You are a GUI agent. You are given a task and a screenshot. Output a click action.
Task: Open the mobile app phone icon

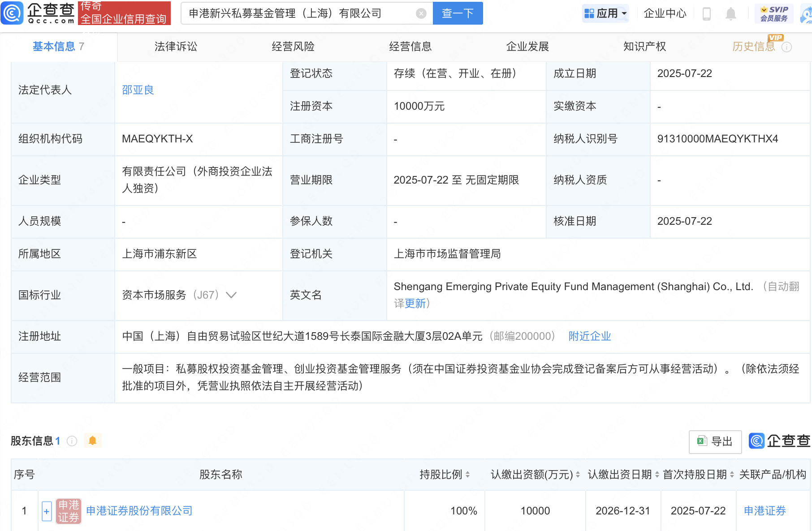point(707,13)
